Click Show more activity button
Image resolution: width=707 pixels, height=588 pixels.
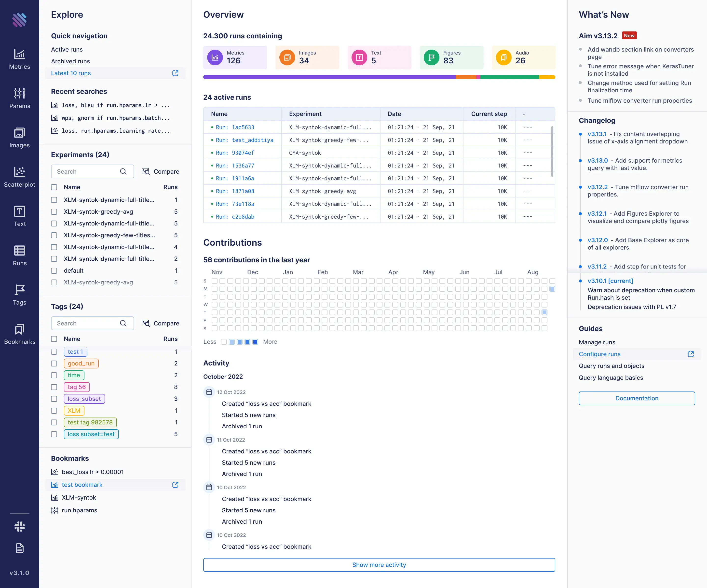(x=379, y=565)
